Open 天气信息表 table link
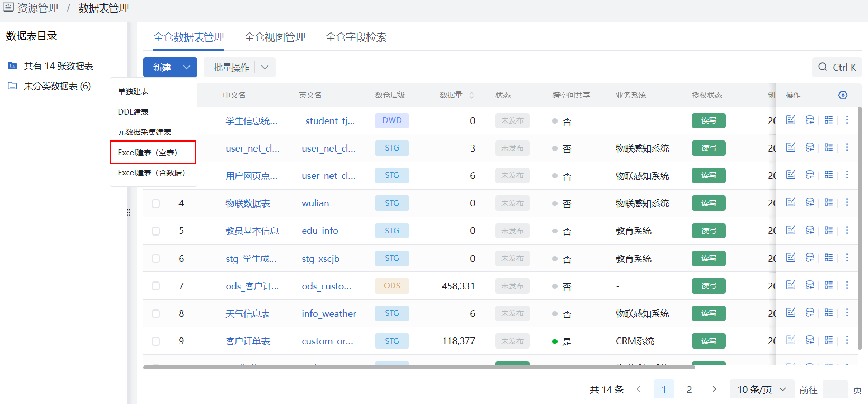The image size is (868, 404). [x=248, y=314]
